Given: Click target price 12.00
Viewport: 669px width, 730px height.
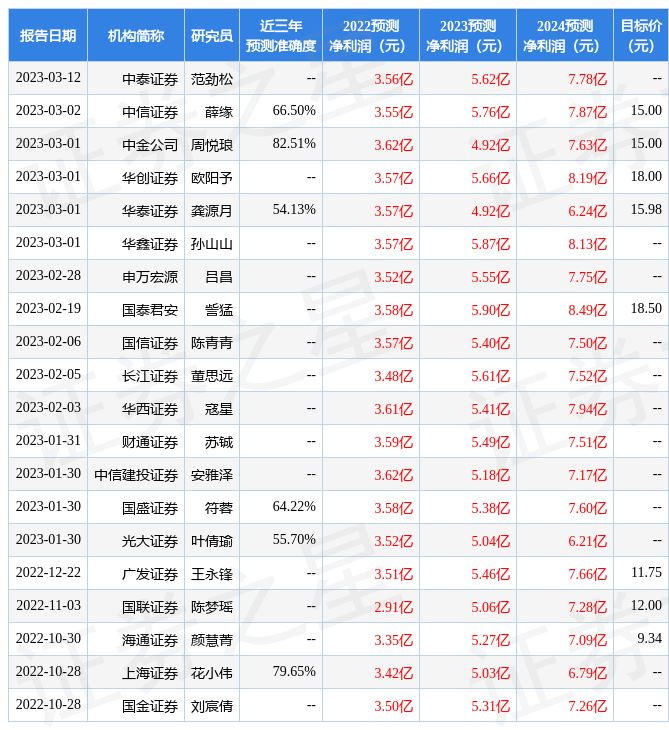Looking at the screenshot, I should click(x=646, y=606).
